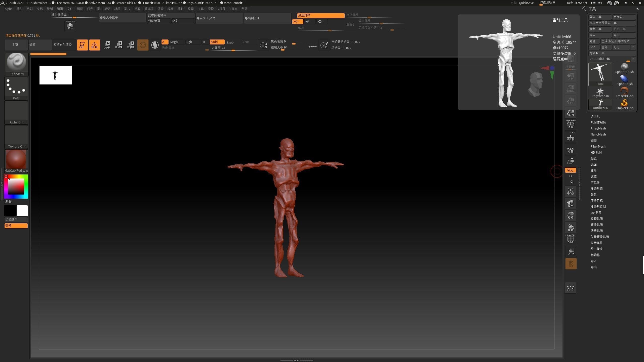Expand the FiberMesh section
This screenshot has width=644, height=362.
[x=598, y=146]
